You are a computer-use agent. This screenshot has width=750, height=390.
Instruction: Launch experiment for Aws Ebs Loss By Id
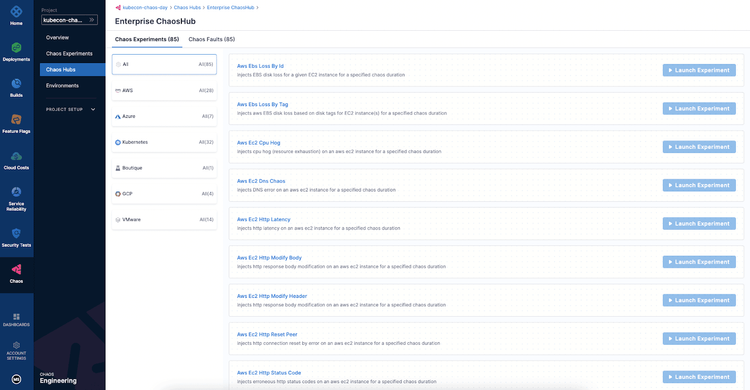tap(699, 70)
